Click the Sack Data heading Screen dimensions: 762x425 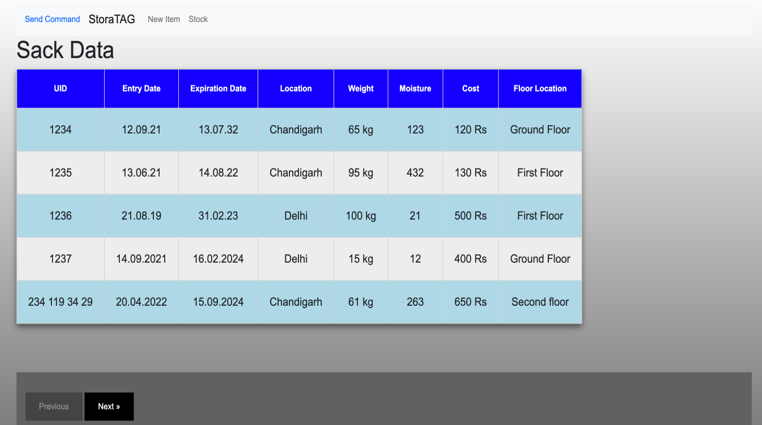tap(65, 50)
